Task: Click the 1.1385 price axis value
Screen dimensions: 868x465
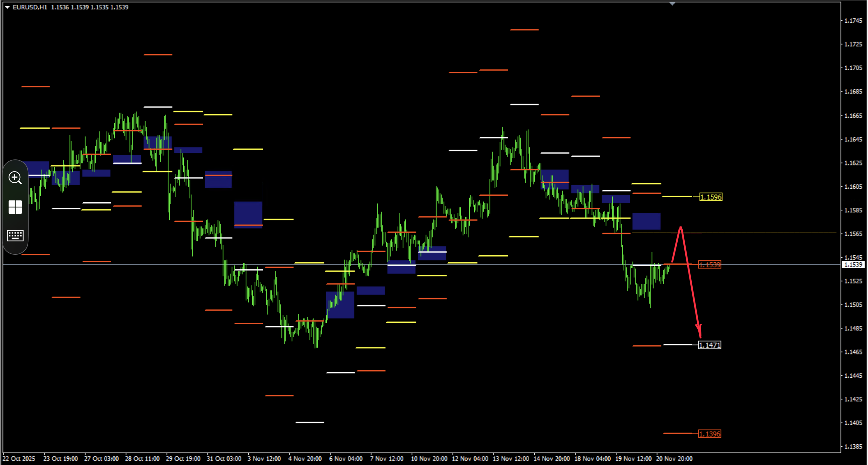Action: pos(853,447)
